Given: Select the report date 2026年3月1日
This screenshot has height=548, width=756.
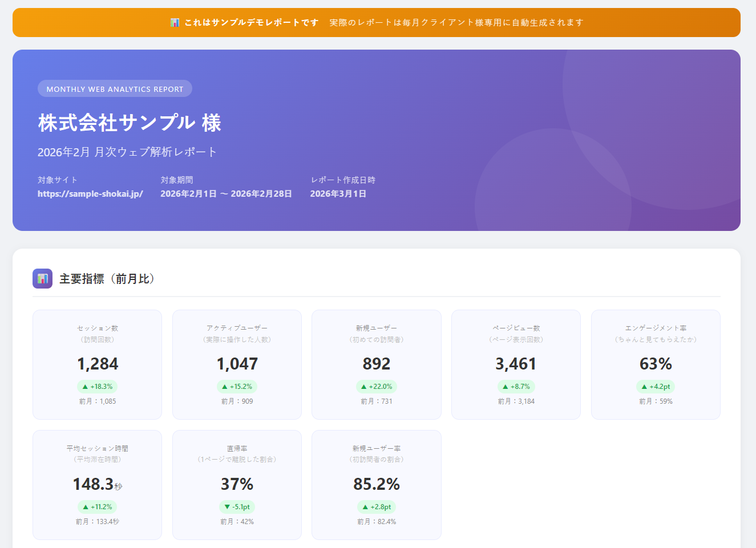Looking at the screenshot, I should pyautogui.click(x=338, y=194).
